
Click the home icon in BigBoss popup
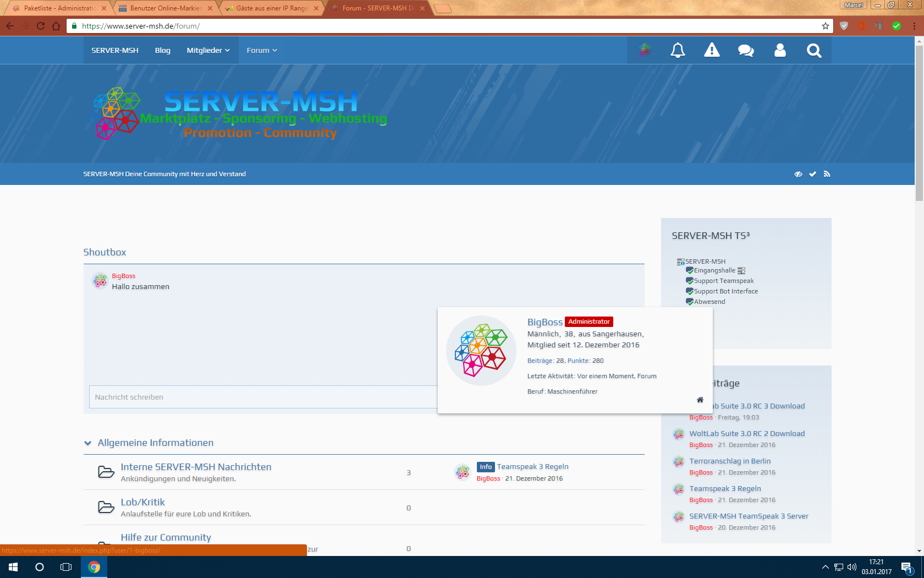[x=700, y=400]
